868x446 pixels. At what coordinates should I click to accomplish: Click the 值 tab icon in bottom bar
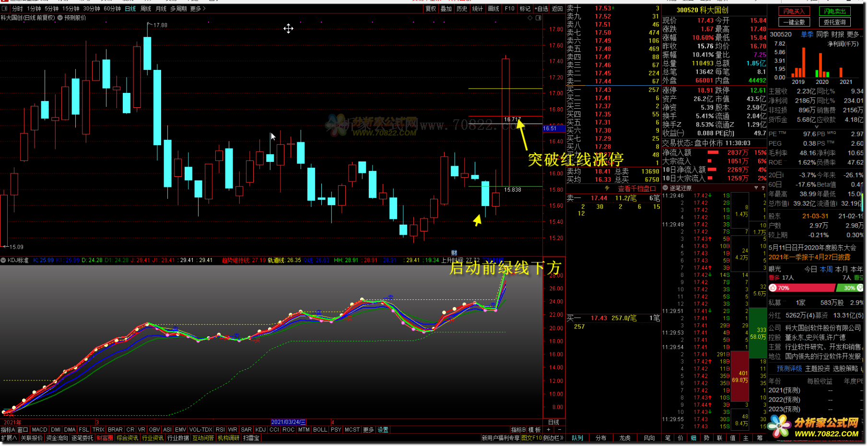tap(732, 438)
